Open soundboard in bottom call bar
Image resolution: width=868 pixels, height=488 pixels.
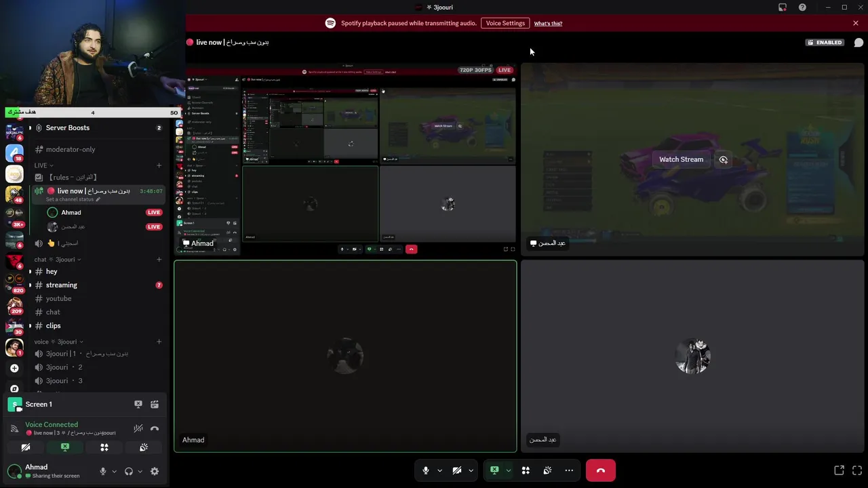click(x=547, y=470)
